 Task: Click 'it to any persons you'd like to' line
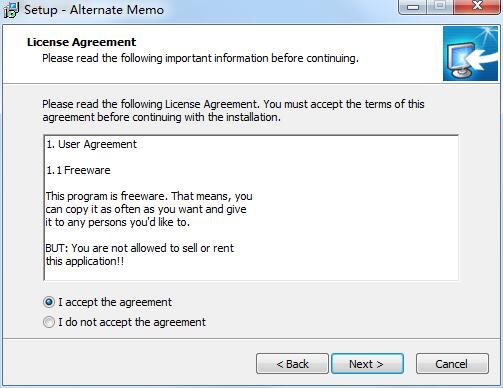(117, 222)
